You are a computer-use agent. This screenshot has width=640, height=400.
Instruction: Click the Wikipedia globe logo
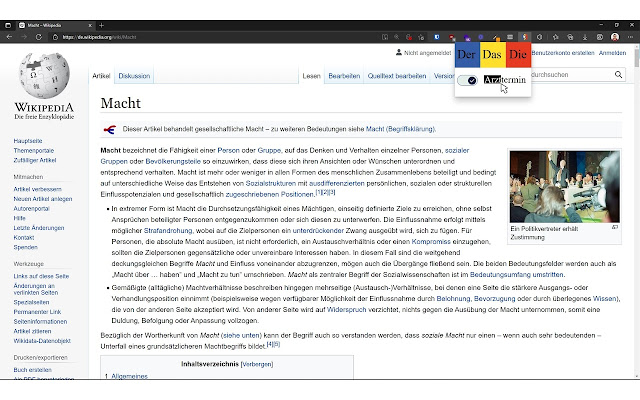click(44, 75)
